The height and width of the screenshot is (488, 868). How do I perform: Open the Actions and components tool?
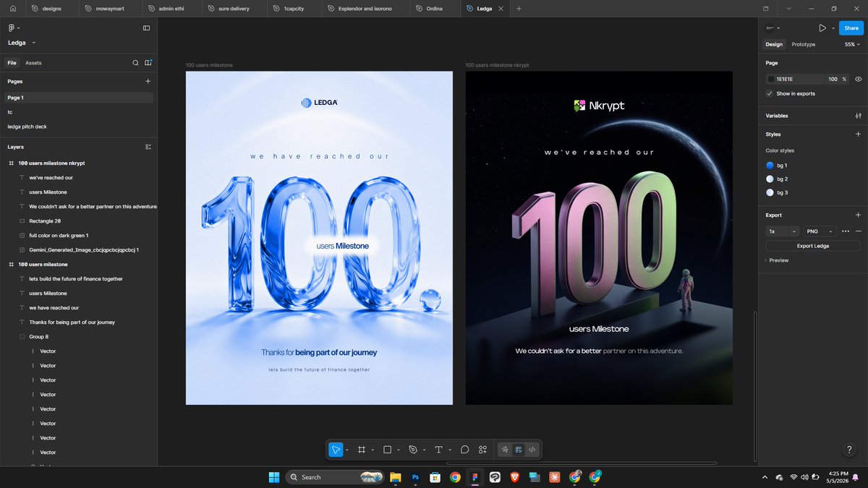(482, 450)
